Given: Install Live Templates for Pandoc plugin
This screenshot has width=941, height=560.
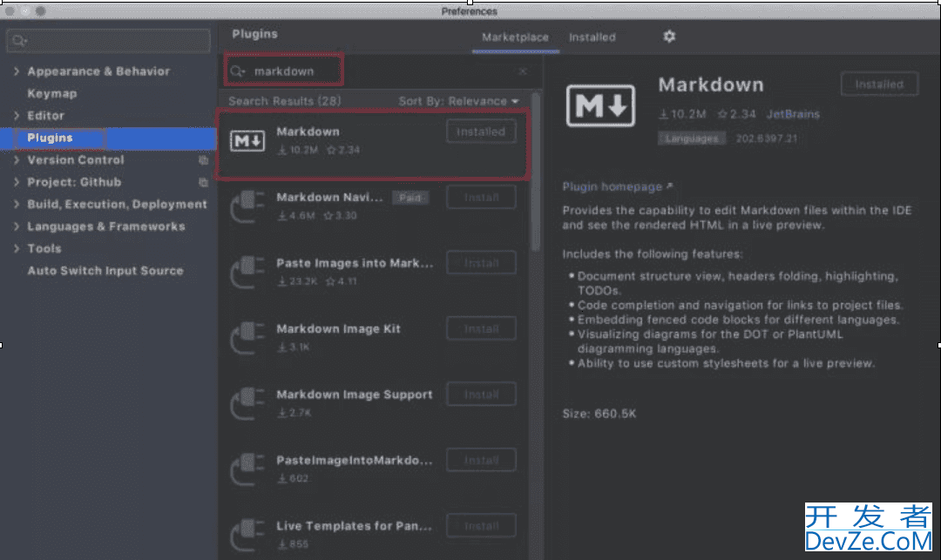Looking at the screenshot, I should [481, 526].
